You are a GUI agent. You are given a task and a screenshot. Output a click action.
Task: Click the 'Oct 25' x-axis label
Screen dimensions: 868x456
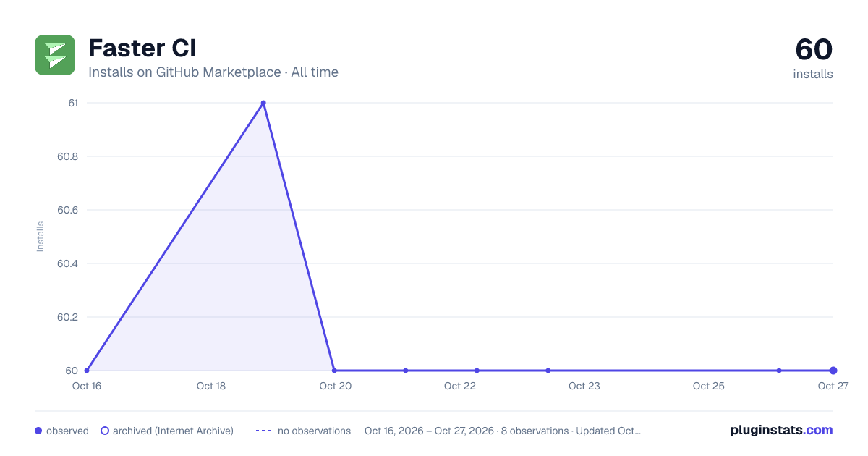tap(709, 386)
